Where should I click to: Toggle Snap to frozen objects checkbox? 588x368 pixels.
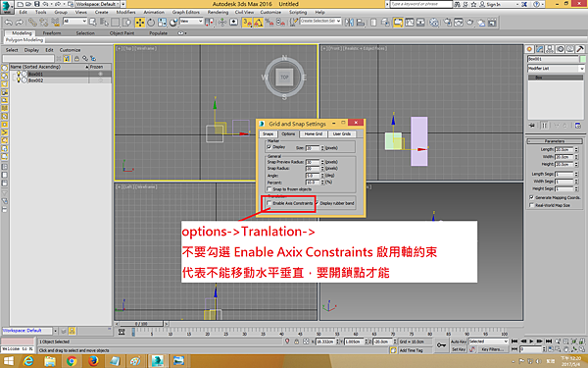click(x=269, y=188)
